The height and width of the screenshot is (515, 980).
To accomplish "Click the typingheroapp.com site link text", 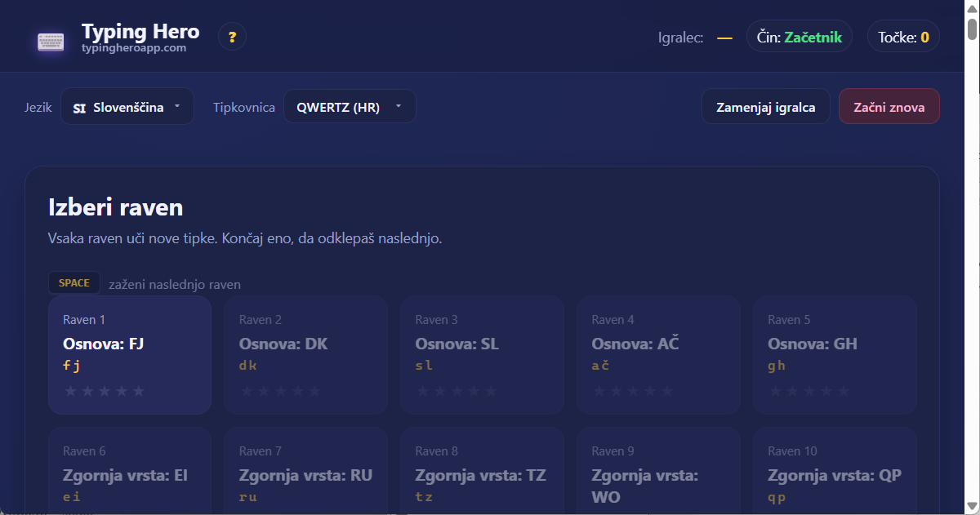I will (134, 48).
